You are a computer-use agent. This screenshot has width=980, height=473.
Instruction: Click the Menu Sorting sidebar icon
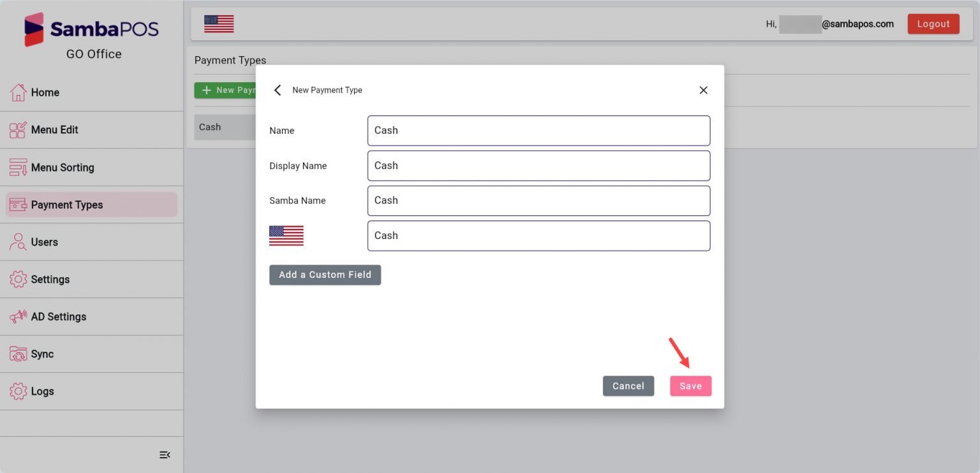[19, 167]
